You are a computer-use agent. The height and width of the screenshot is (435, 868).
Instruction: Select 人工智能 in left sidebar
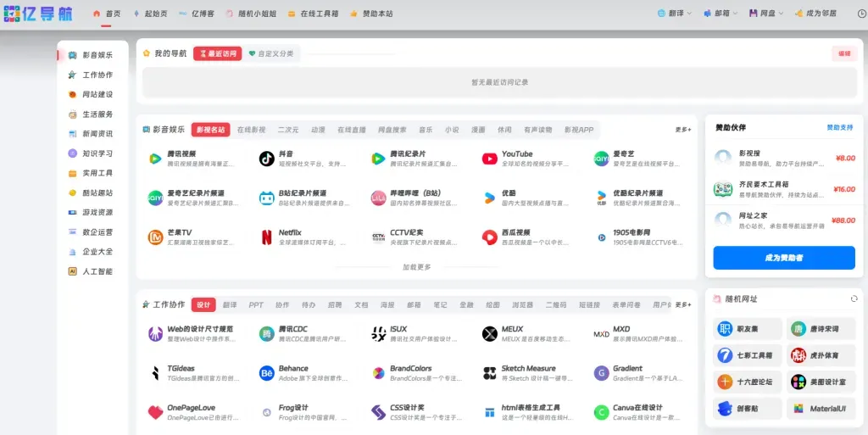pos(91,271)
